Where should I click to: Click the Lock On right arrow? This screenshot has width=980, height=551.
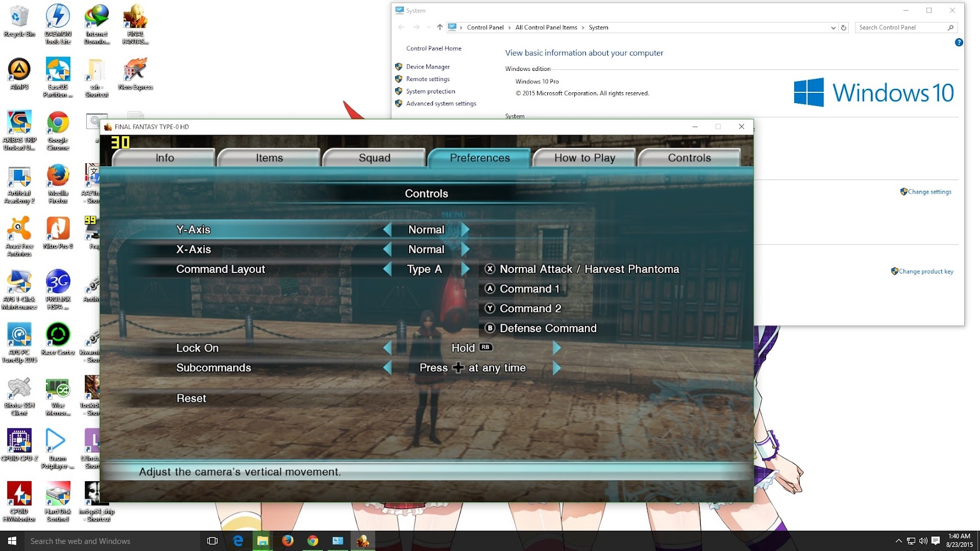[557, 348]
